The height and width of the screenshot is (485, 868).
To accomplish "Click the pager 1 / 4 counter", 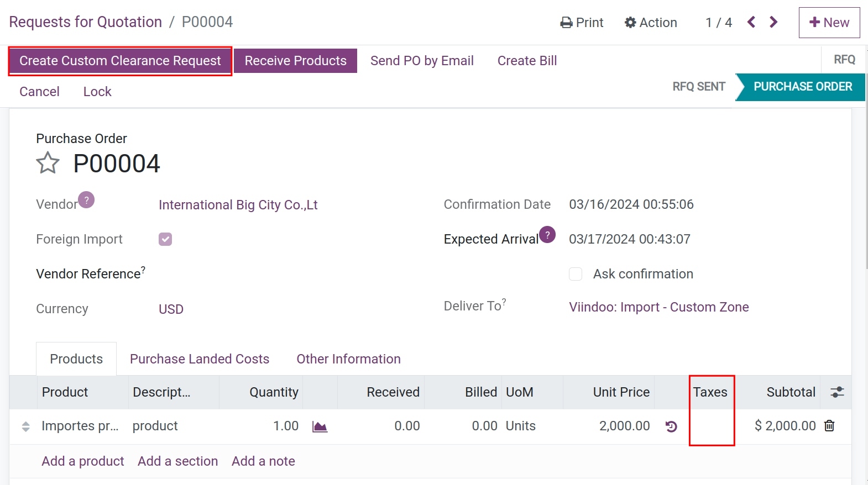I will pos(718,23).
